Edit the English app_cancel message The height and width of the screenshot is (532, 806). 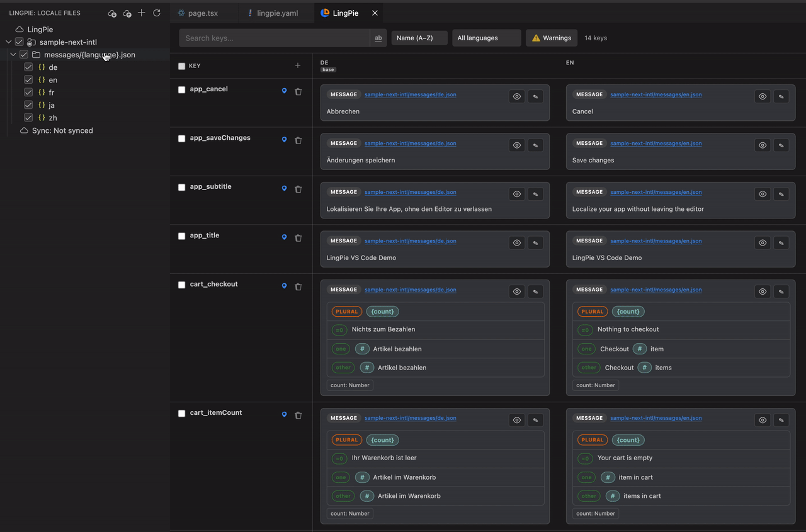781,96
